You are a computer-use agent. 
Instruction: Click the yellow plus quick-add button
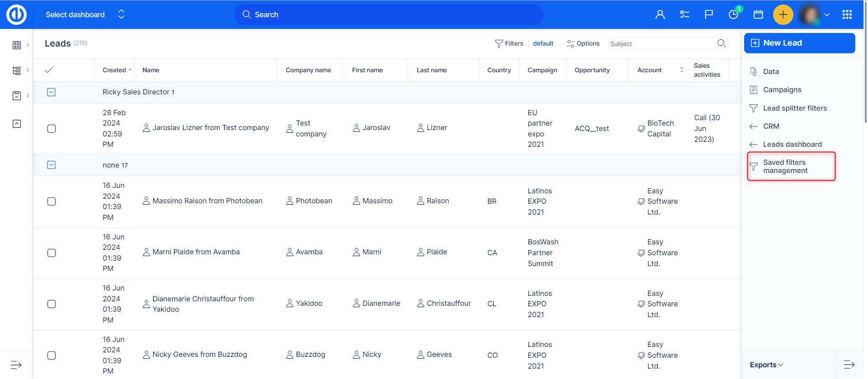pos(783,14)
